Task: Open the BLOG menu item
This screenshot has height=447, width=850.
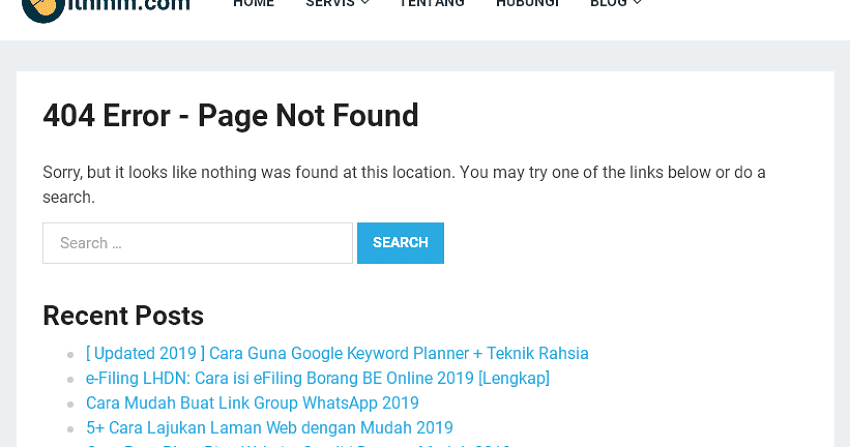Action: tap(608, 4)
